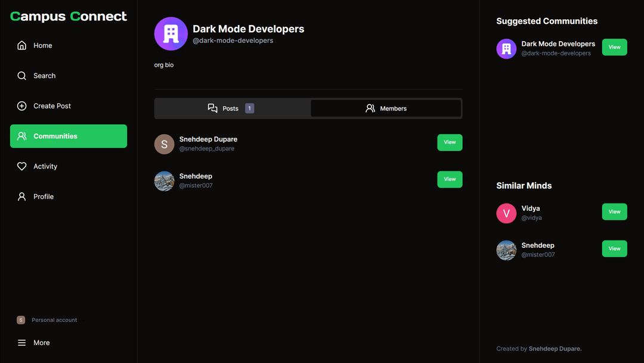Viewport: 644px width, 363px height.
Task: Open Activity using heart icon
Action: coord(22,167)
